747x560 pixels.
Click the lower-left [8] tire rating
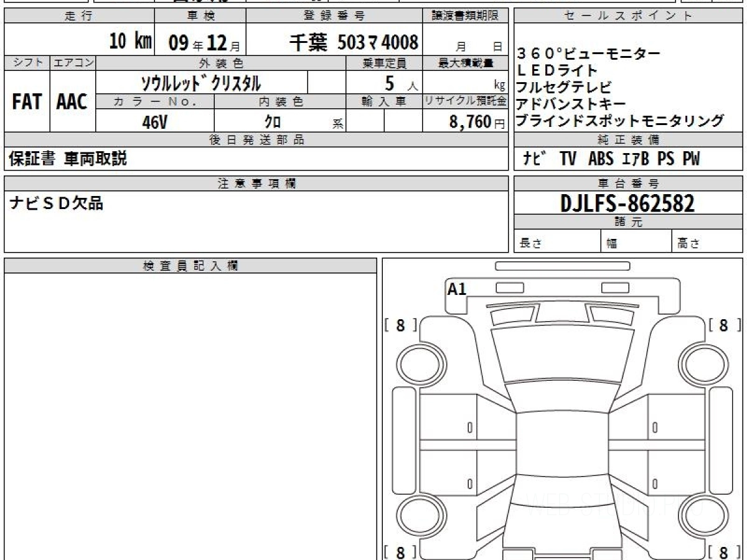click(400, 551)
